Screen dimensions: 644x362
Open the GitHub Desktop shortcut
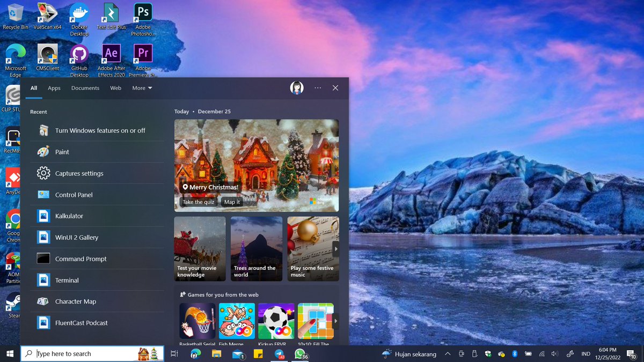click(79, 60)
